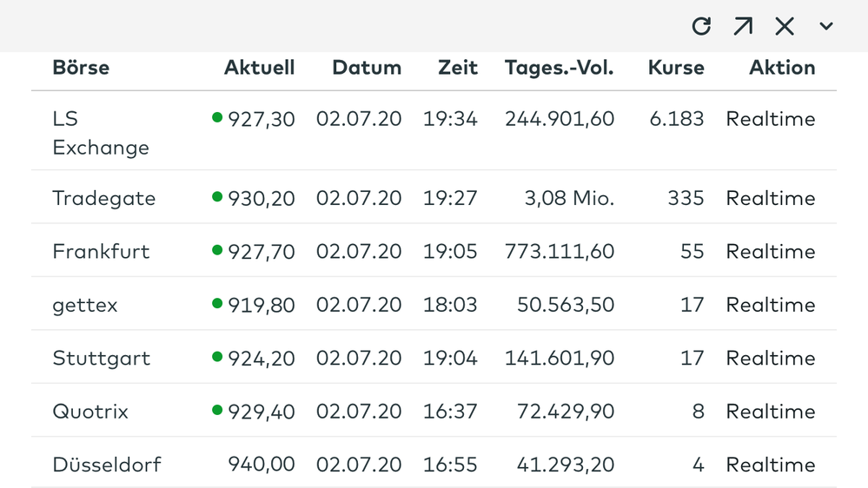
Task: Select the LS Exchange row
Action: [x=100, y=133]
